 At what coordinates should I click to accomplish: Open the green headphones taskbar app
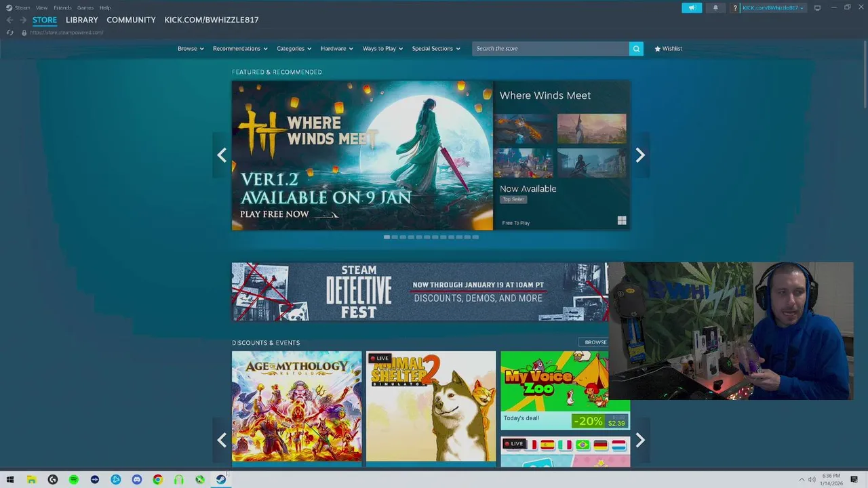point(179,480)
